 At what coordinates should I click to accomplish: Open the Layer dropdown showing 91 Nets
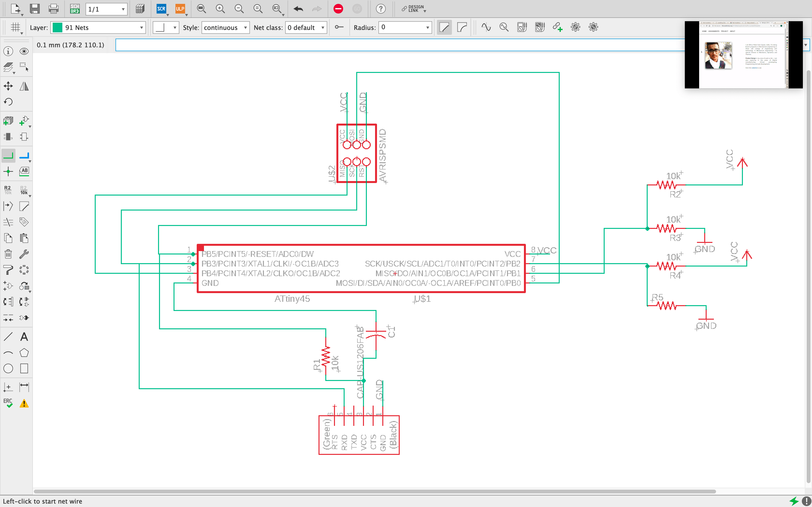tap(141, 28)
